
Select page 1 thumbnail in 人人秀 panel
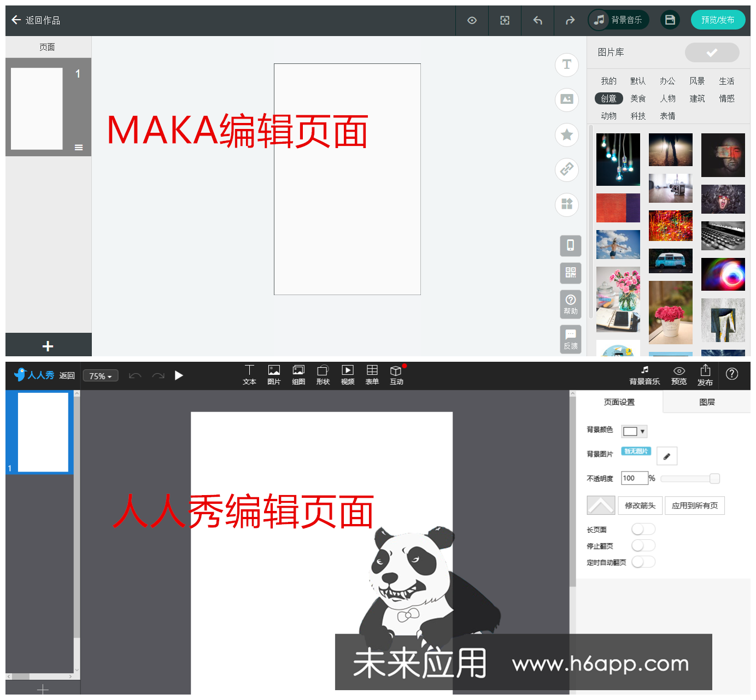(43, 432)
